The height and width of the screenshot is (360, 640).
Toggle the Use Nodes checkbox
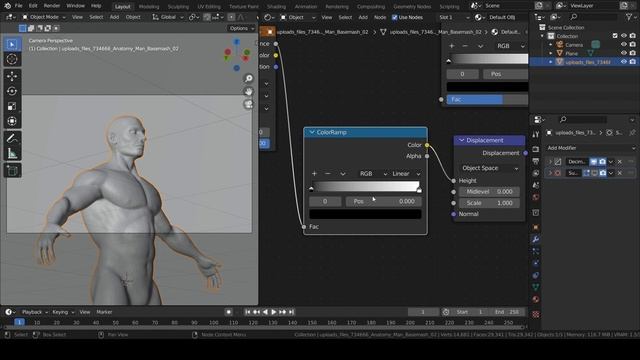pos(395,17)
